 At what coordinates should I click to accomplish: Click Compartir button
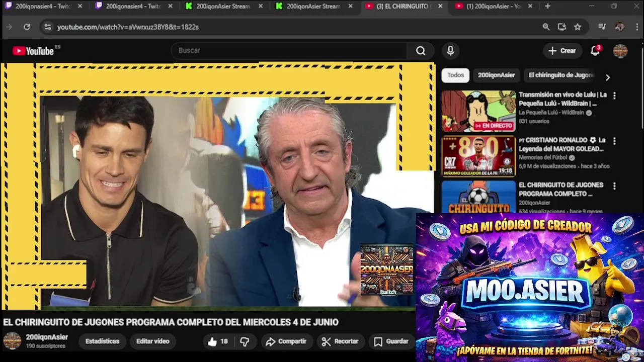286,341
